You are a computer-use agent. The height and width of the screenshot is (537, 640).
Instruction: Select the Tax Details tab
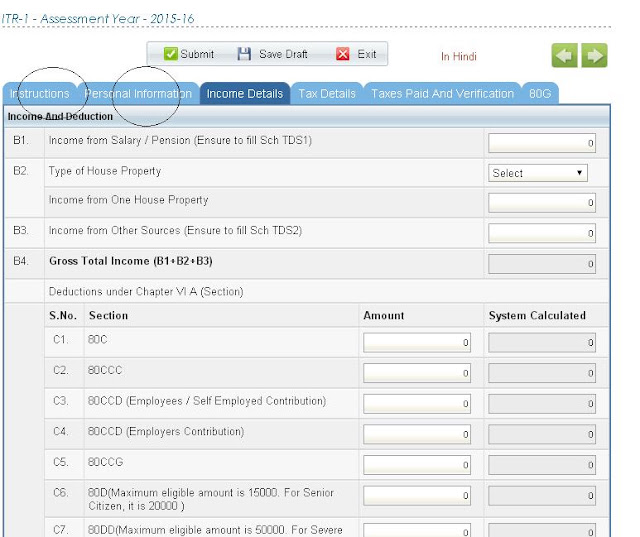(x=327, y=93)
